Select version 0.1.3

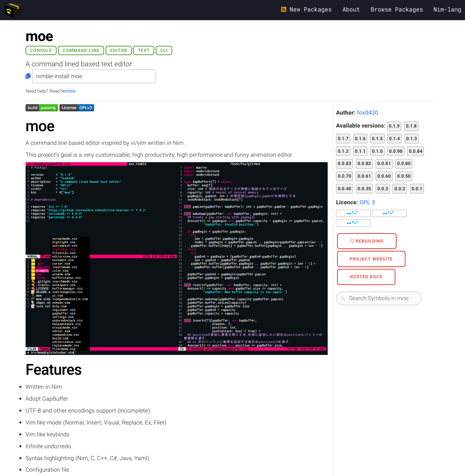click(x=411, y=139)
